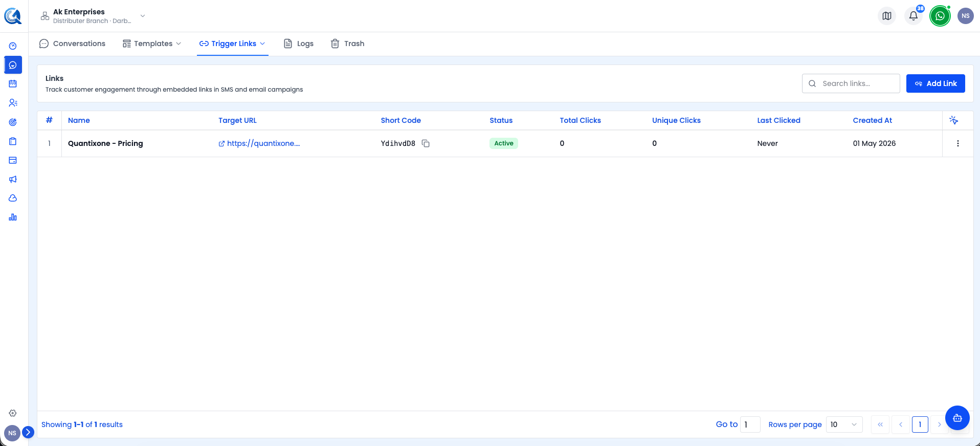Open the dashboard gauge icon in sidebar
980x446 pixels.
click(13, 46)
